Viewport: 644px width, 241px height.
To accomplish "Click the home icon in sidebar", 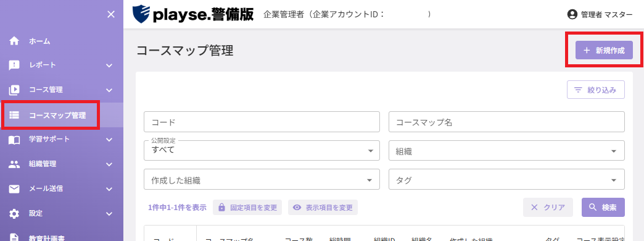I will [14, 41].
